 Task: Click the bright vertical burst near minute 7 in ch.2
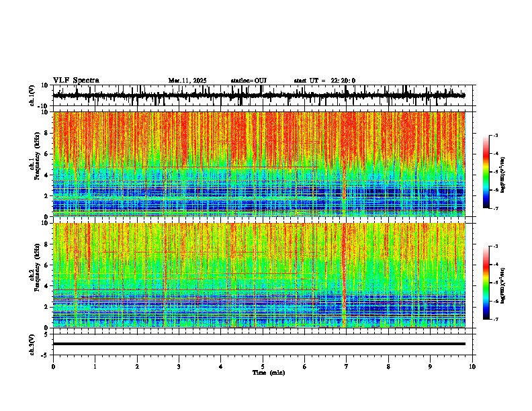coord(344,275)
